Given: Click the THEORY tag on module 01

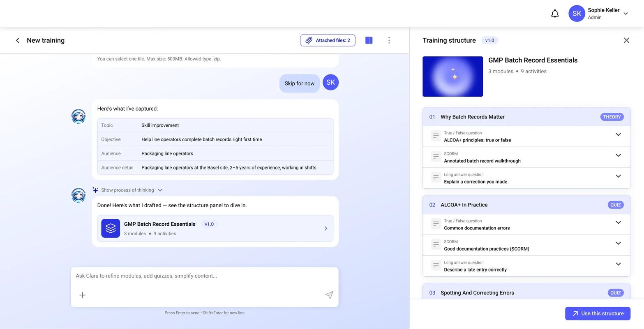Looking at the screenshot, I should click(612, 117).
